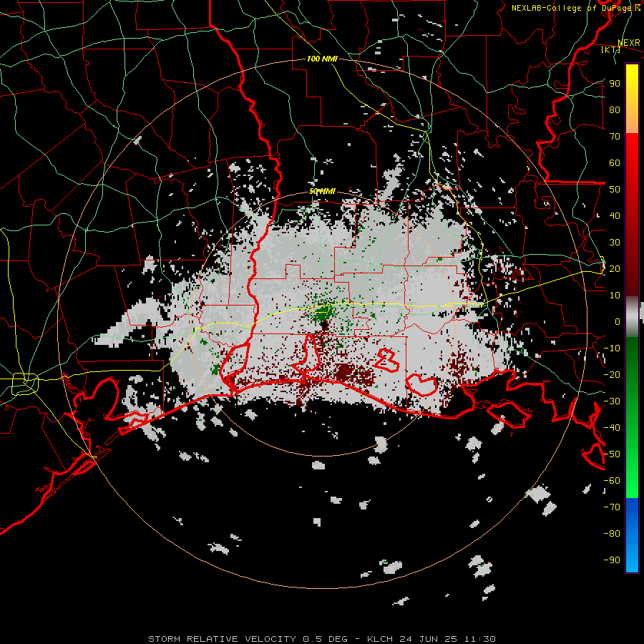The width and height of the screenshot is (644, 644).
Task: Click the -40 scale value
Action: coord(612,428)
